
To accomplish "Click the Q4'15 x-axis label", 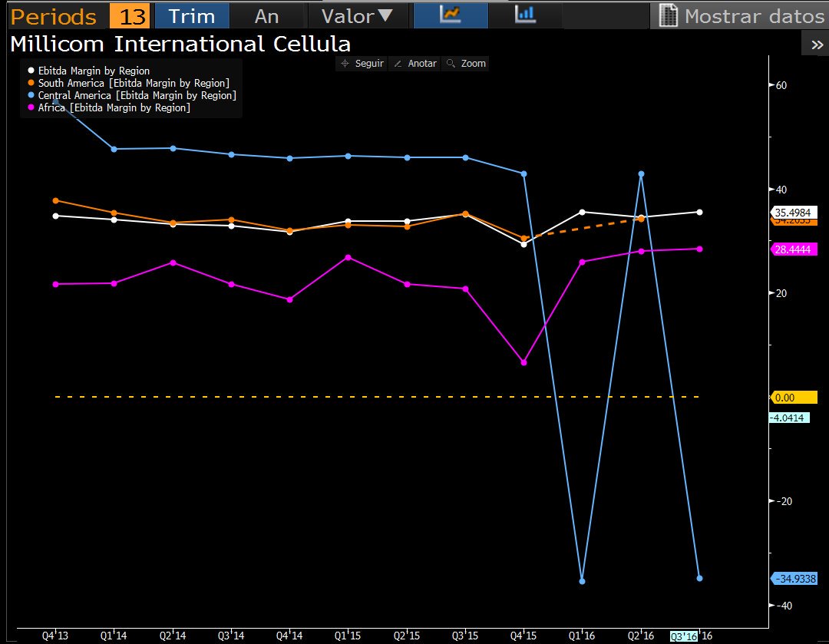I will [x=523, y=636].
